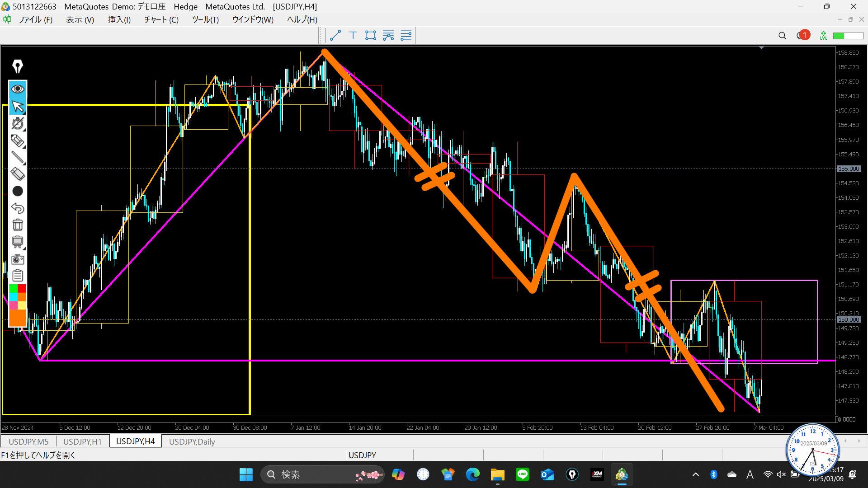Image resolution: width=868 pixels, height=488 pixels.
Task: Click the Windows Start button
Action: 246,474
